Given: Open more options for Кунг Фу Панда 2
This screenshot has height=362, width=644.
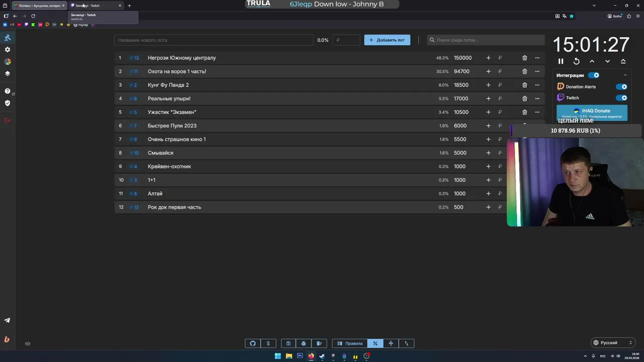Looking at the screenshot, I should (537, 85).
